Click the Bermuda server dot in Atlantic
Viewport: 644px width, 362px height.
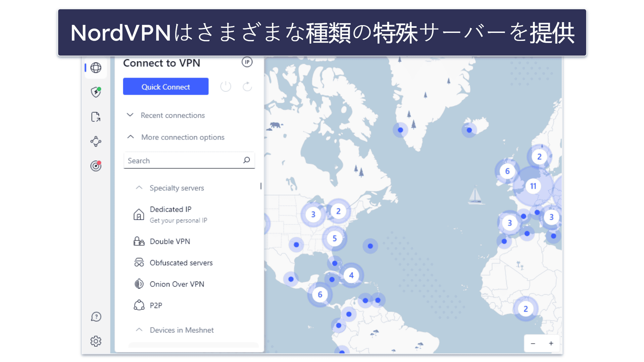[370, 246]
